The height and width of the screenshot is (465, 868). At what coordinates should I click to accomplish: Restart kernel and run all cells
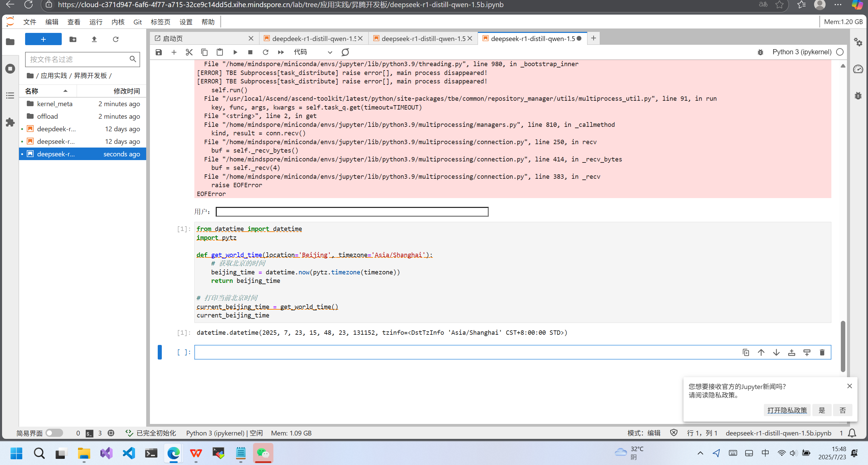click(281, 52)
